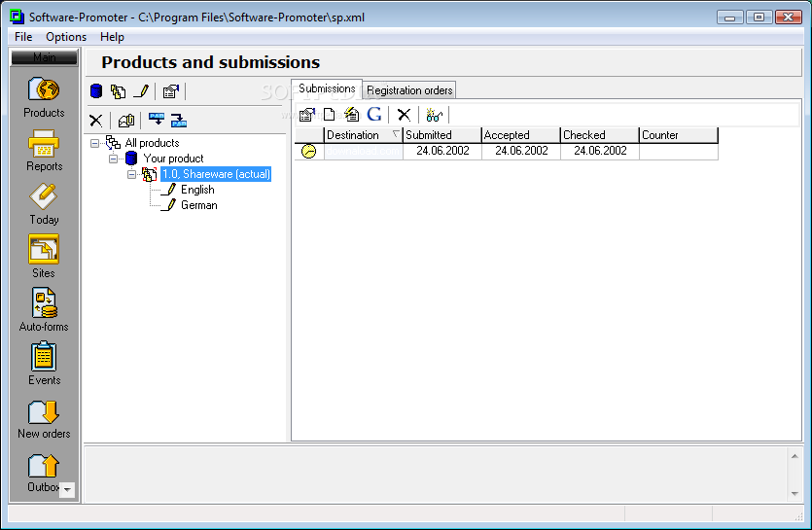Open the Today section in sidebar
The width and height of the screenshot is (812, 530).
(x=44, y=204)
